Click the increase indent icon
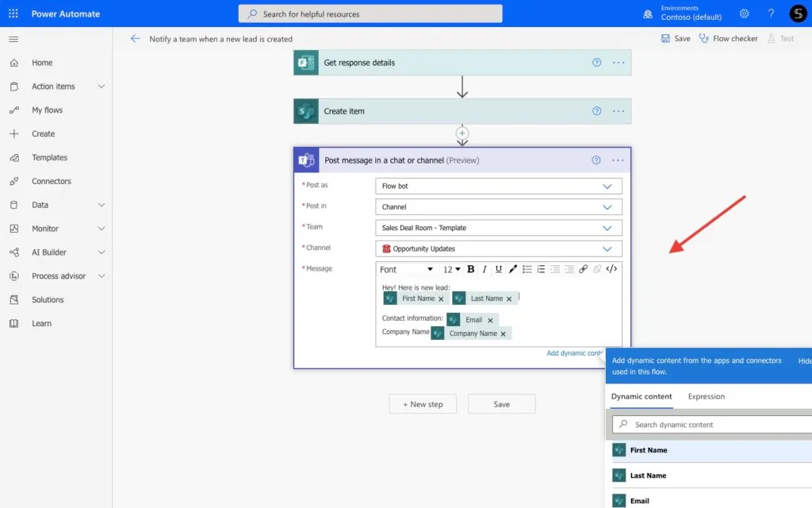The height and width of the screenshot is (508, 812). (569, 269)
